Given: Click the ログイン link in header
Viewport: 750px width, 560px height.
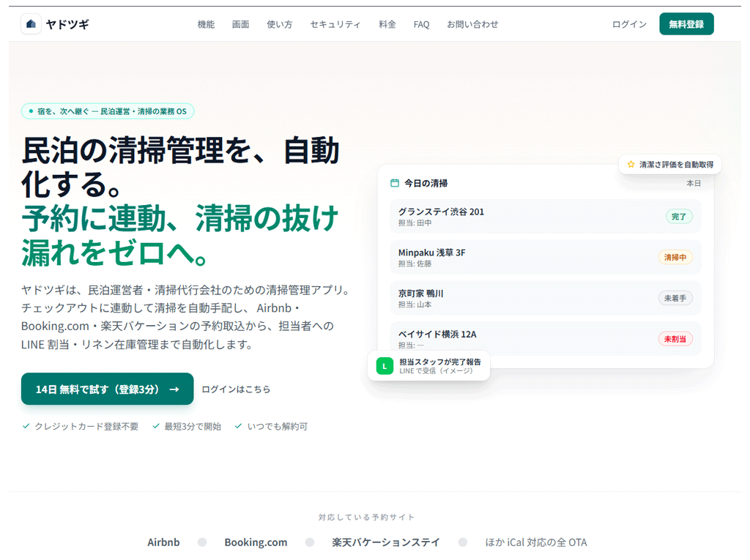Looking at the screenshot, I should tap(629, 24).
